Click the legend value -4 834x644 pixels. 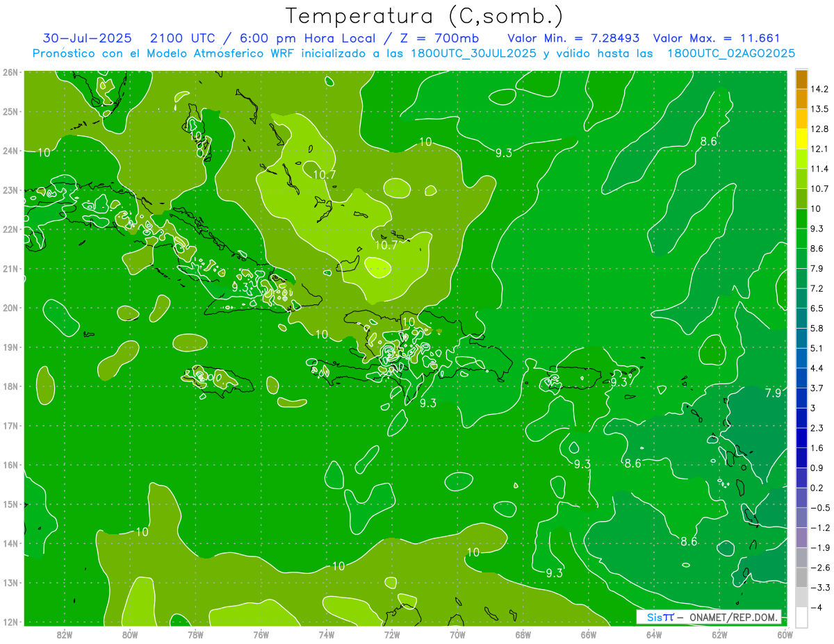click(817, 607)
